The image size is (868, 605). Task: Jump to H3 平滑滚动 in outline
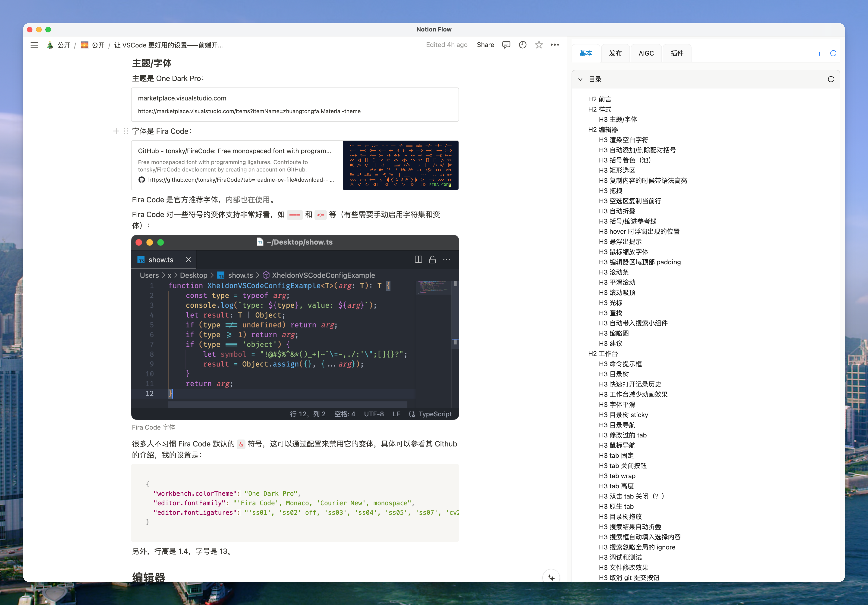617,283
